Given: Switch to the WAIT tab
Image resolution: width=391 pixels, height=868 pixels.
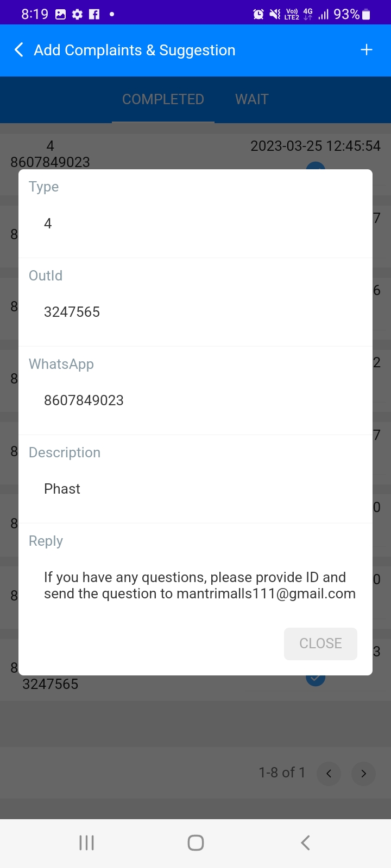Looking at the screenshot, I should (x=252, y=99).
